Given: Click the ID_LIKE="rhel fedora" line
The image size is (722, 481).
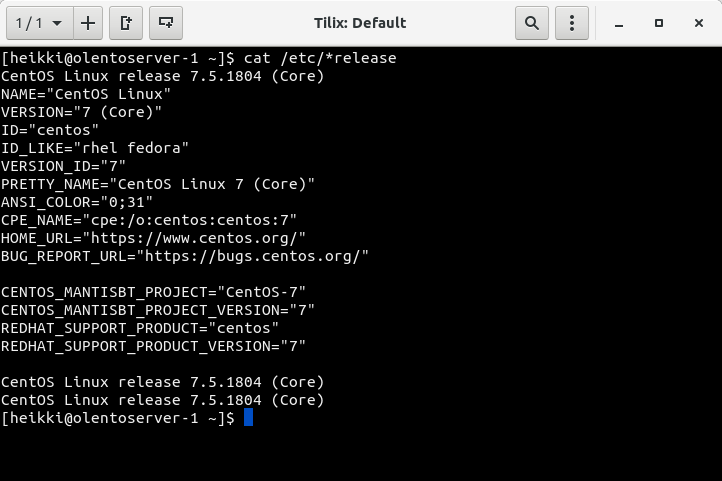Looking at the screenshot, I should tap(95, 148).
